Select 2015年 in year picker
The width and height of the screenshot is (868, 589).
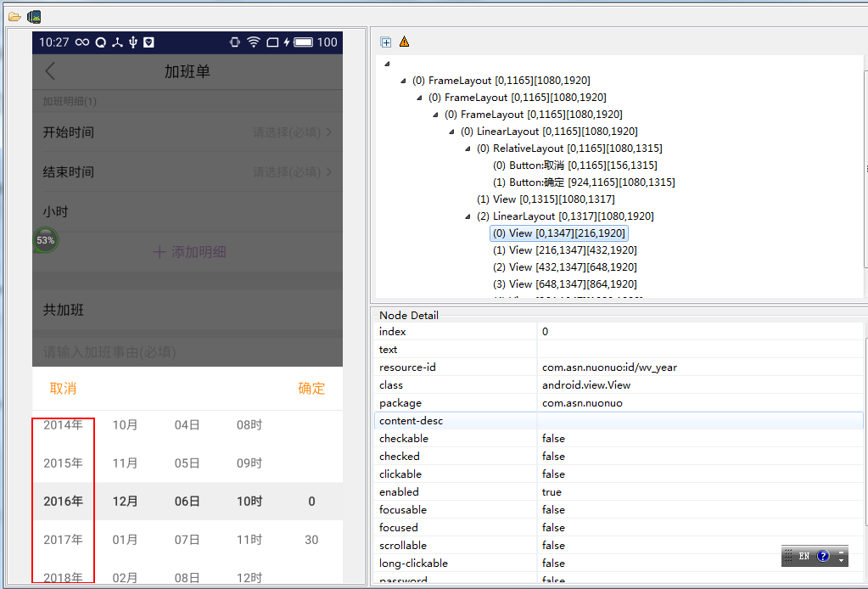pyautogui.click(x=63, y=463)
